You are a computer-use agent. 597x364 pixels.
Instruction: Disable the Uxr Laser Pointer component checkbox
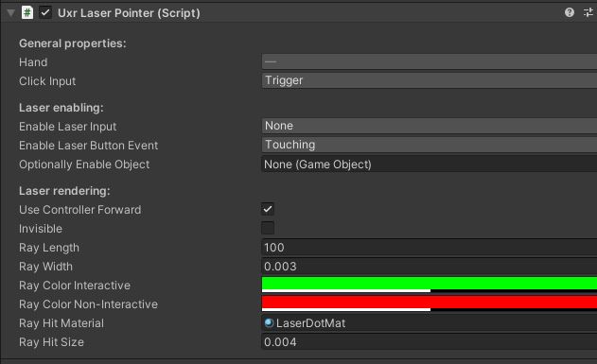45,12
